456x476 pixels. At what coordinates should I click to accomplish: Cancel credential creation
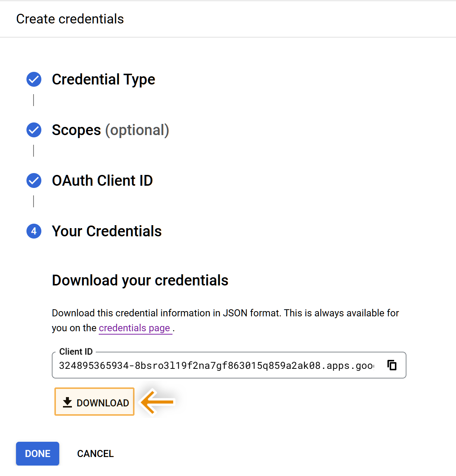click(x=95, y=454)
